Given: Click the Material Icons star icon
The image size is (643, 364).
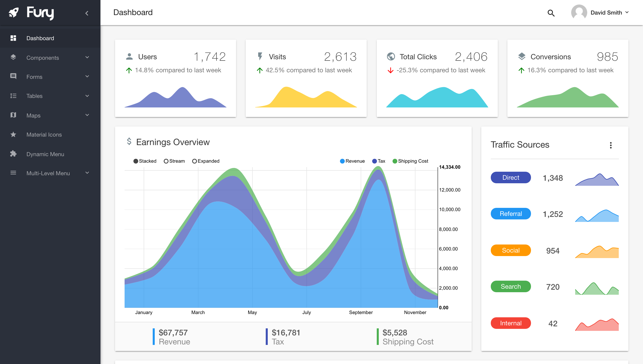Looking at the screenshot, I should [13, 135].
